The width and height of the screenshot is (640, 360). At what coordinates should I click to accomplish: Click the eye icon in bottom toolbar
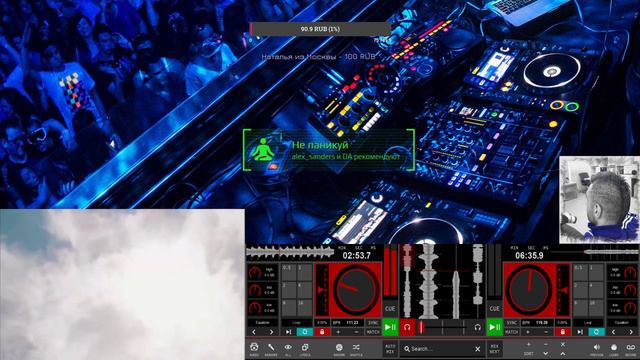click(288, 347)
